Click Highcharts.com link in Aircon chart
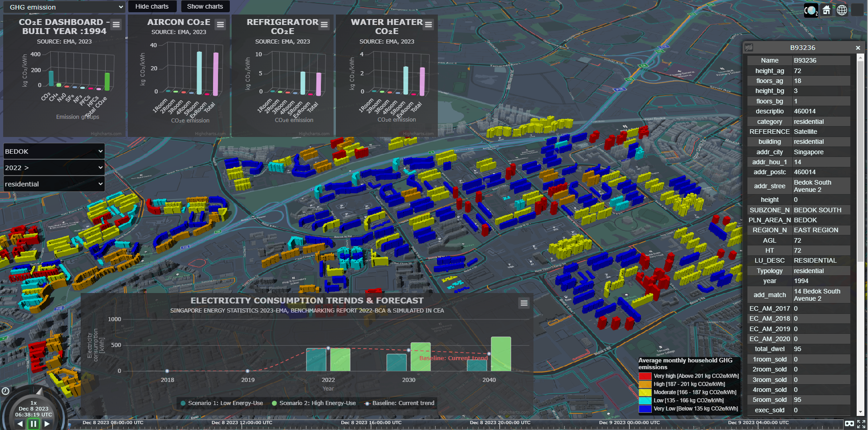 210,134
